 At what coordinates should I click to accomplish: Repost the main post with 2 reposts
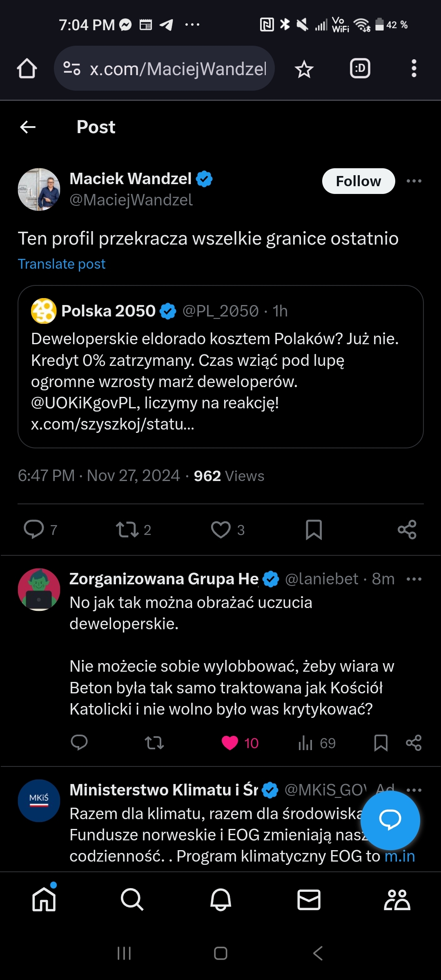pos(127,530)
